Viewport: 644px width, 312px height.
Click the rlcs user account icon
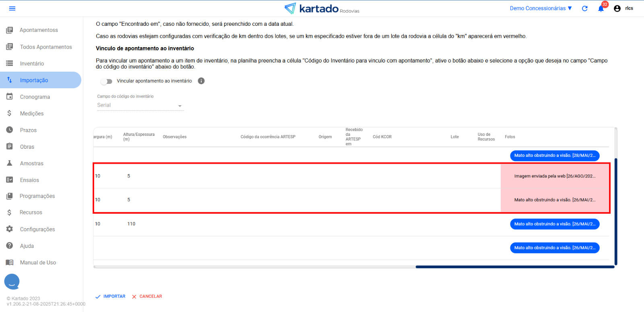point(617,8)
